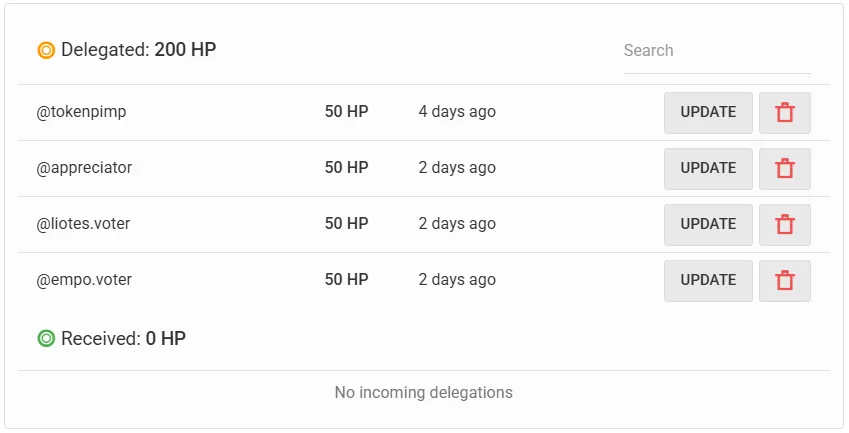
Task: Update delegation amount for @appreciator
Action: coord(708,169)
